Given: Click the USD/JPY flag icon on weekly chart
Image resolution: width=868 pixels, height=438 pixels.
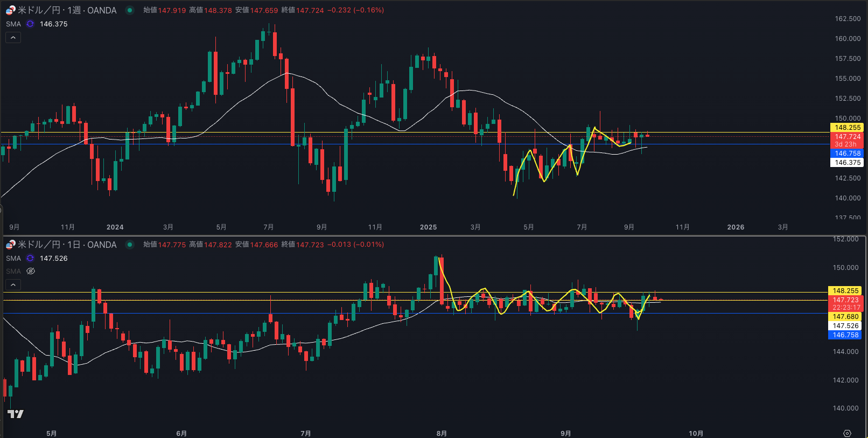Looking at the screenshot, I should [x=10, y=10].
